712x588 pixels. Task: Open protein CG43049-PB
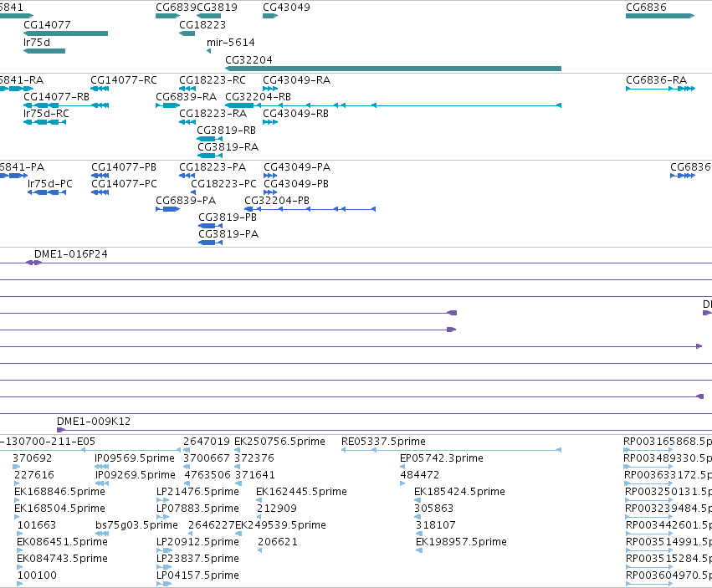296,184
